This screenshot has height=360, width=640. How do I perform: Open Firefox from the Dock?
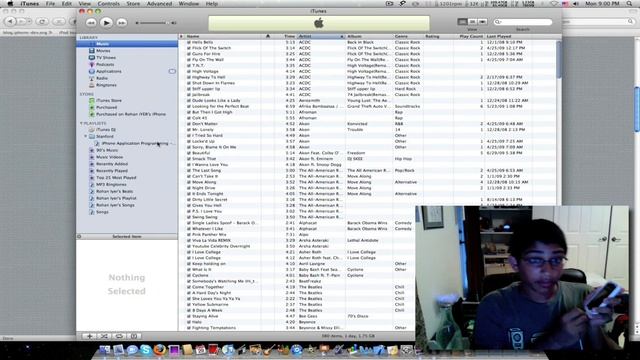click(160, 350)
